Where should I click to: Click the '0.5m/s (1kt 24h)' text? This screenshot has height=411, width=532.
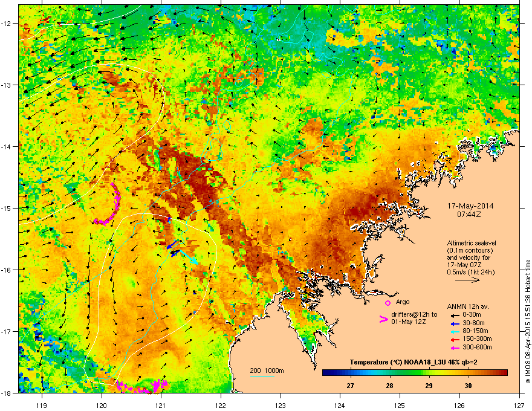(470, 272)
